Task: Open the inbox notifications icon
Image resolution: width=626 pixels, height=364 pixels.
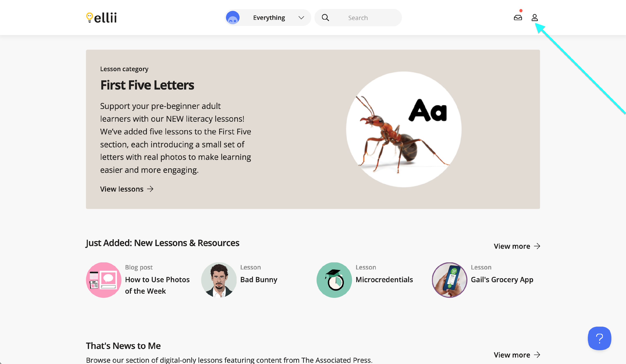Action: click(518, 18)
